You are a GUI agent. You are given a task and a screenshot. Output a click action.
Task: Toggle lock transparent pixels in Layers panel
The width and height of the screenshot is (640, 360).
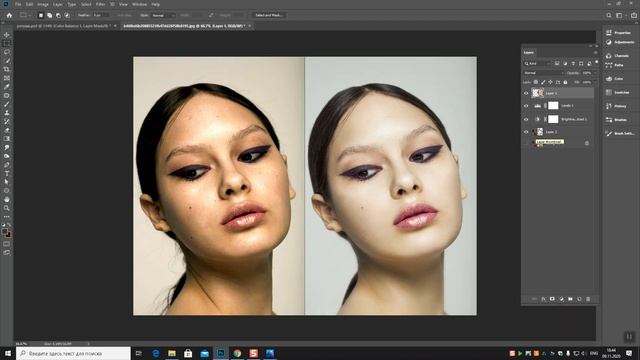(536, 82)
